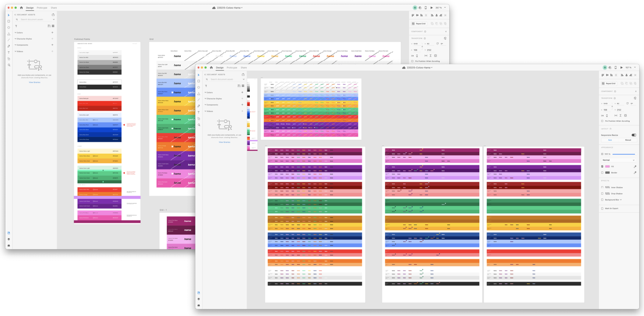Check Mark for Export option
This screenshot has height=316, width=644.
pos(602,208)
